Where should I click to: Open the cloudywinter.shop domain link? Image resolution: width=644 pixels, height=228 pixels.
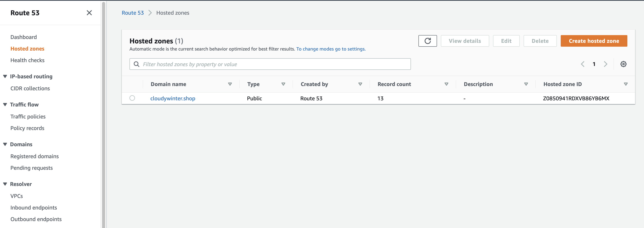coord(173,98)
